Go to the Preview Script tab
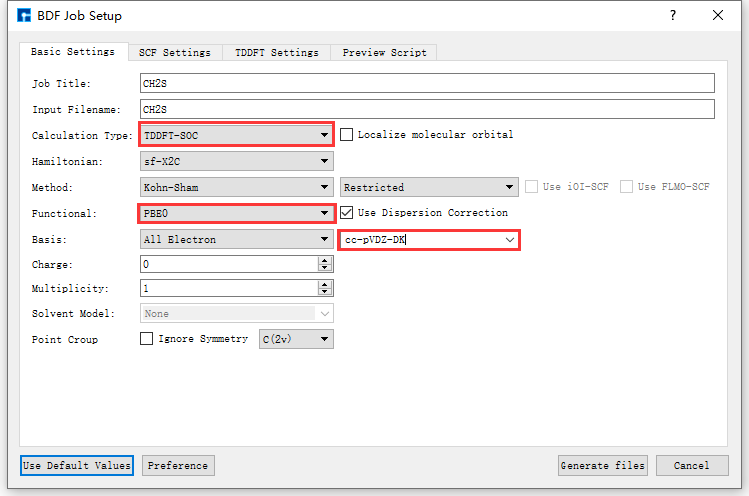 coord(384,53)
